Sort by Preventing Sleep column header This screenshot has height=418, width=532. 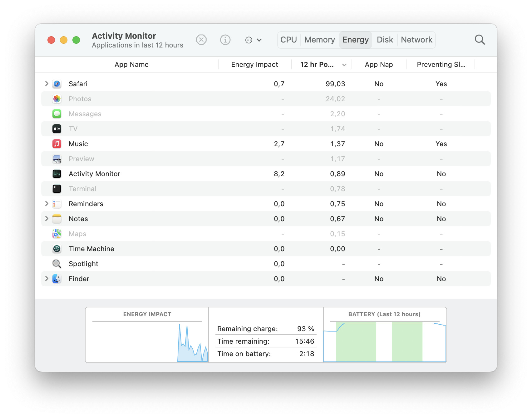coord(441,65)
